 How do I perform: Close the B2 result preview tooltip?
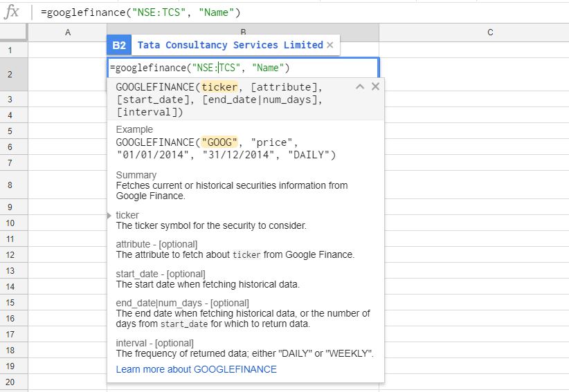click(330, 45)
